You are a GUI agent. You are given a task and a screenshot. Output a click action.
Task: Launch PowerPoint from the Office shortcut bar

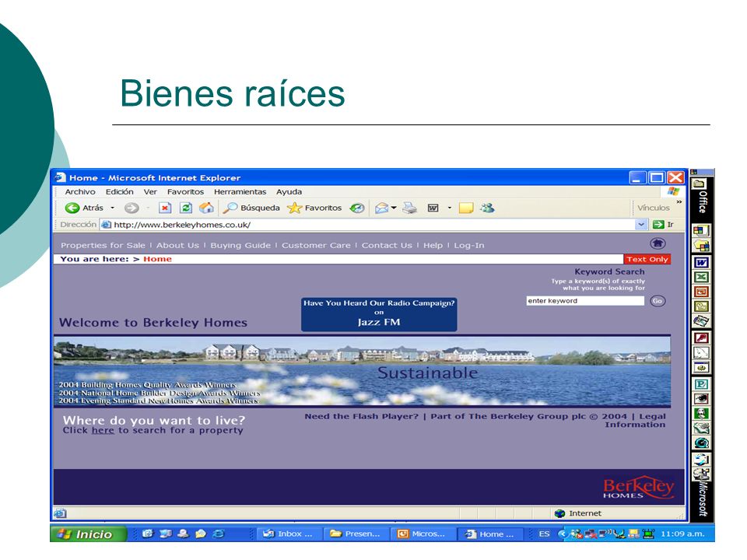pos(701,292)
